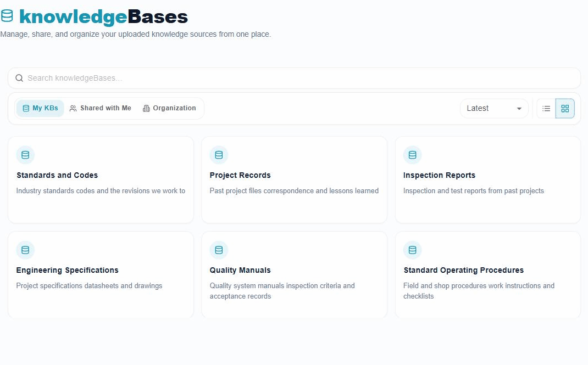Click 'Past project files correspondence' description
The image size is (588, 365).
point(294,191)
